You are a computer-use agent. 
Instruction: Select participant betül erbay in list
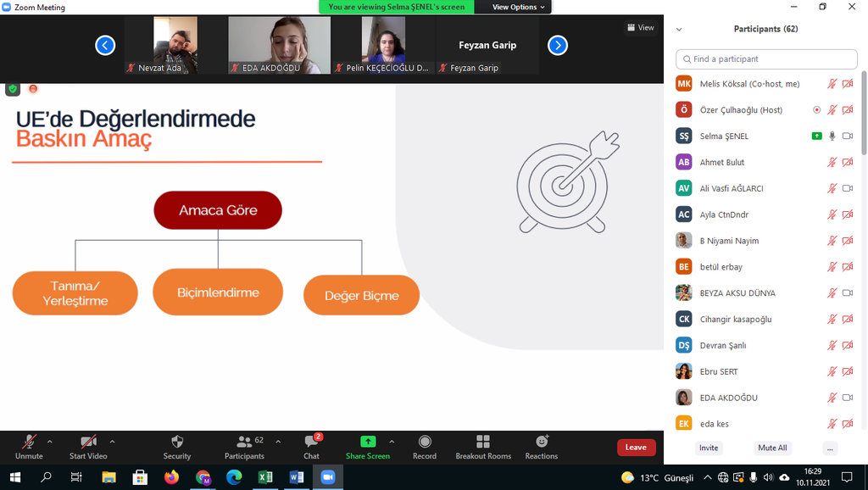point(764,267)
